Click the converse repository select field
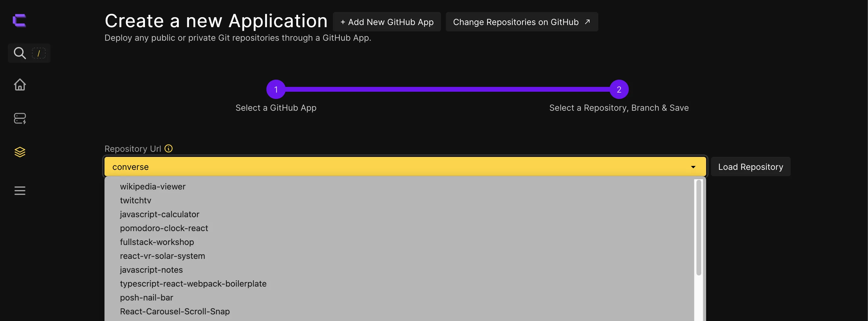 pos(405,167)
